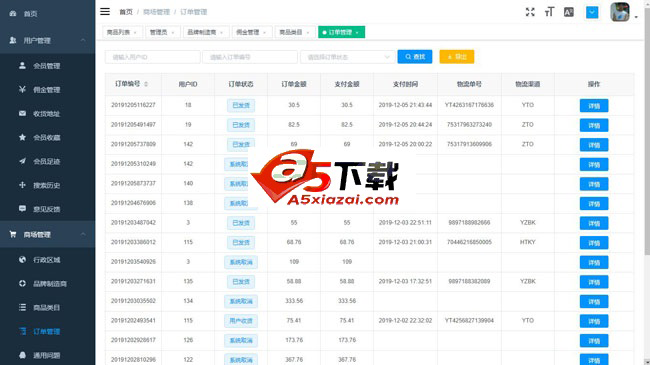
Task: View details for order 20191203035502
Action: coord(594,302)
